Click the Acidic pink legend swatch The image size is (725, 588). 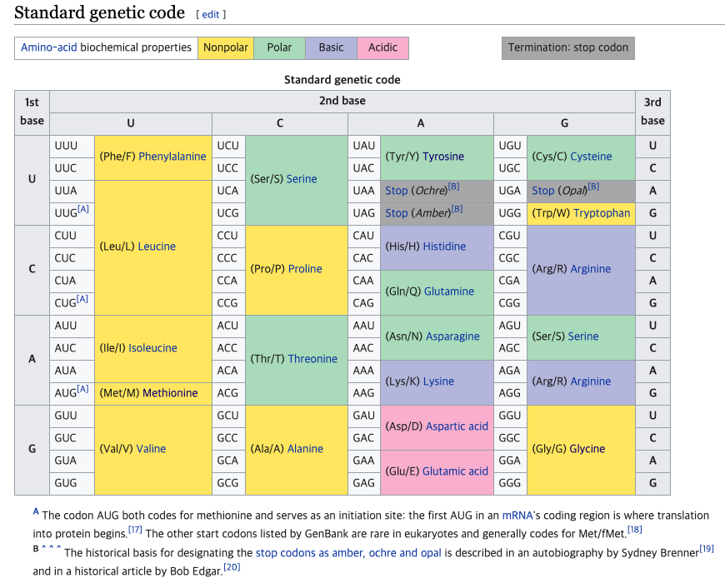[382, 47]
